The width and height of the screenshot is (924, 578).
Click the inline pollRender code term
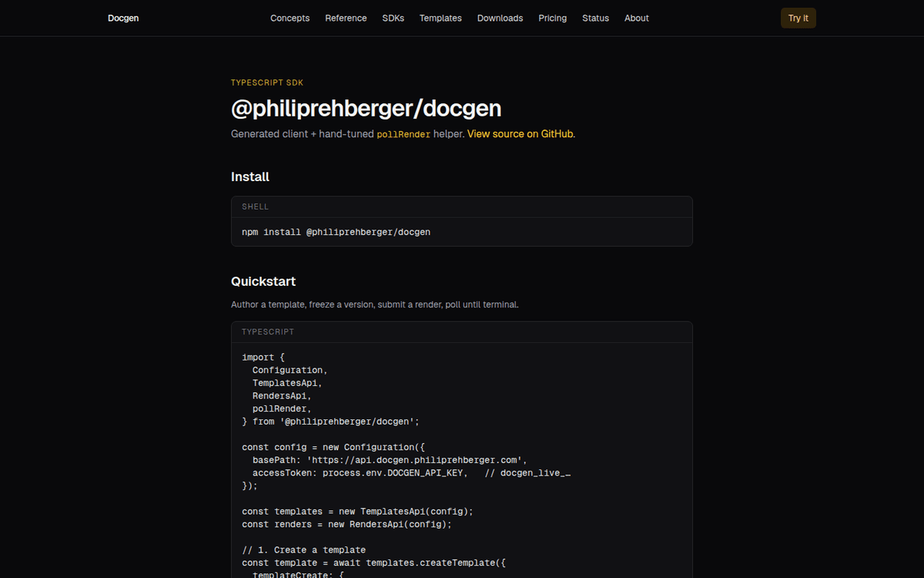(x=403, y=135)
